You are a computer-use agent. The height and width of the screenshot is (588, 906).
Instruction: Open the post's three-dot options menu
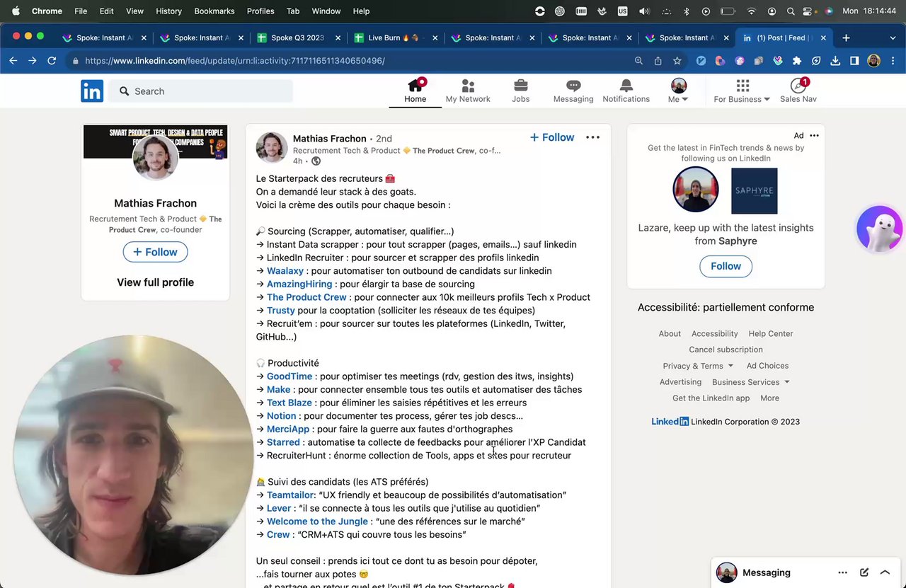pos(593,137)
